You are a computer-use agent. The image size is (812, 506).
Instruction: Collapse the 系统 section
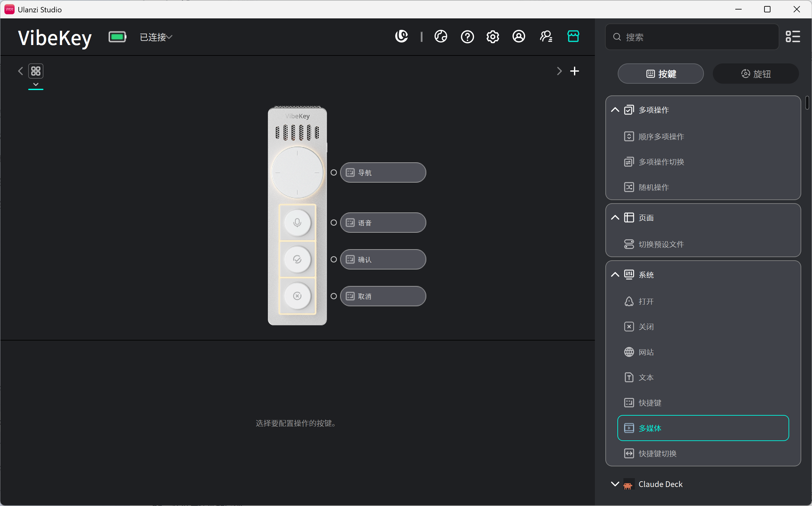615,275
